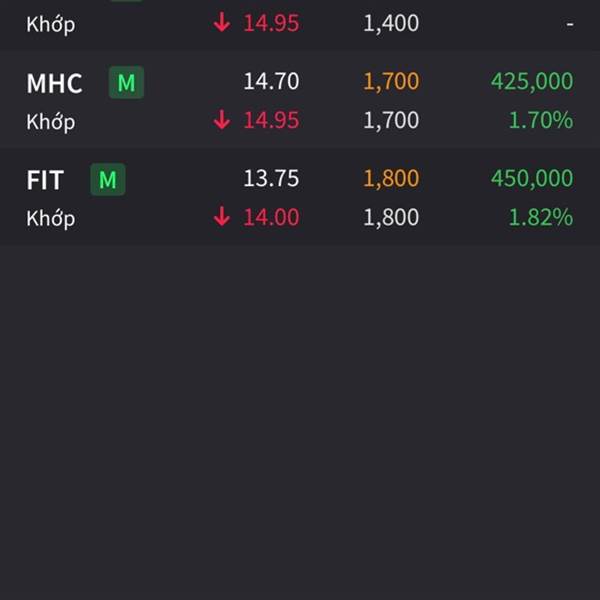The image size is (600, 600).
Task: Select MHC order price 14.70
Action: coord(271,82)
